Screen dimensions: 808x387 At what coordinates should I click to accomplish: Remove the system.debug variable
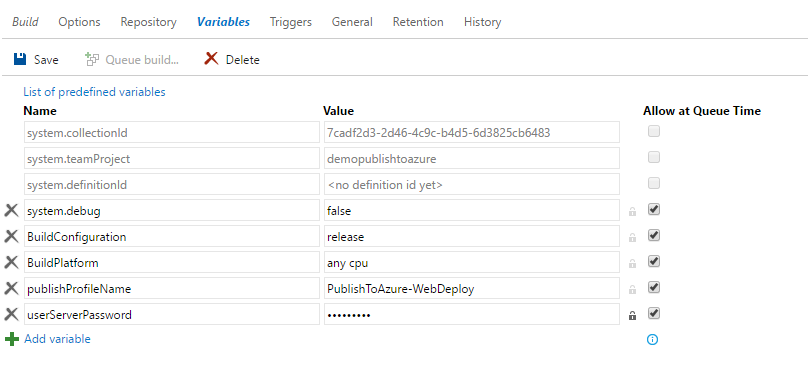11,210
